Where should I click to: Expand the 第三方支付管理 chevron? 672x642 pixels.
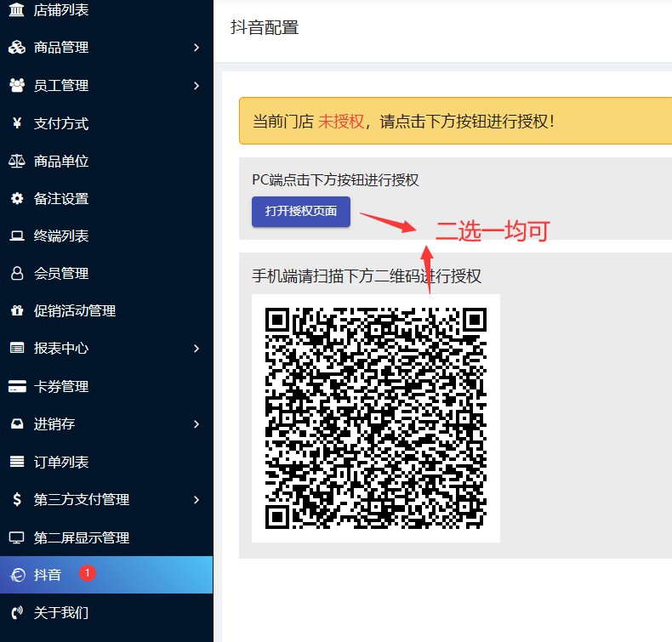196,499
